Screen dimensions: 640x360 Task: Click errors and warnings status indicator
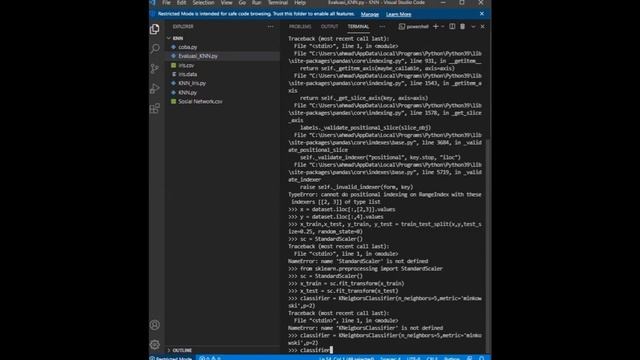[210, 358]
